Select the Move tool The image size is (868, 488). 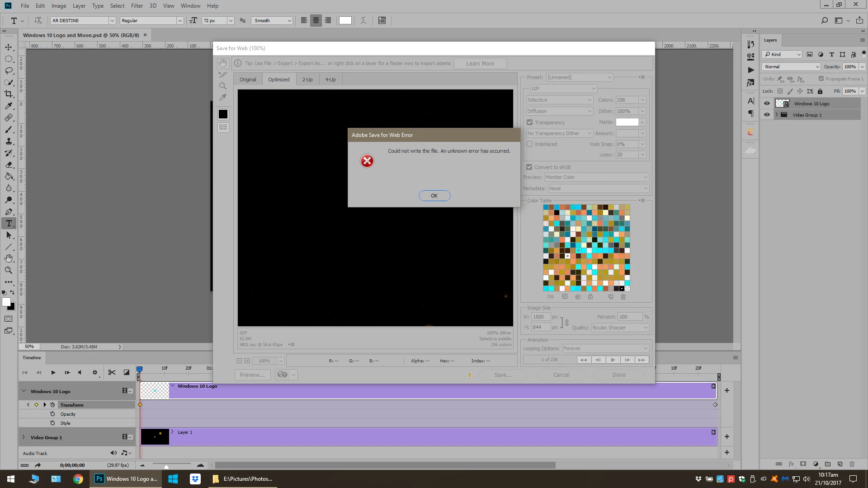pos(9,47)
